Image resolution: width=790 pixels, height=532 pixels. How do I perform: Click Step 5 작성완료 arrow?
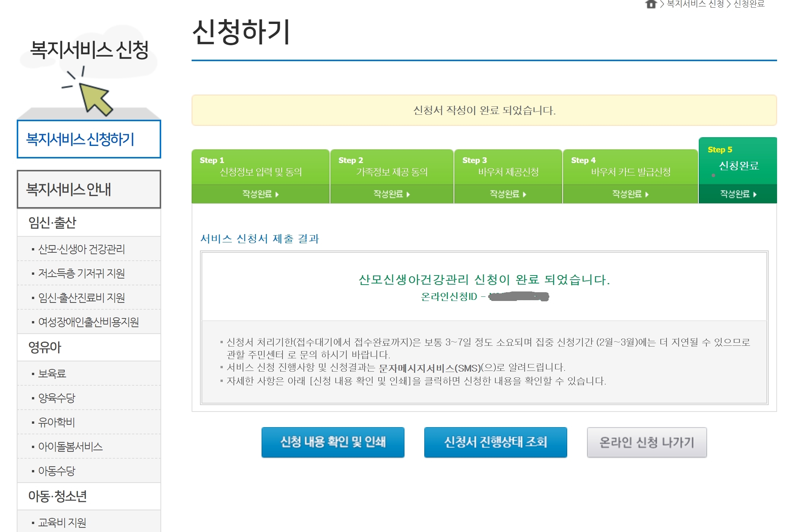[755, 195]
